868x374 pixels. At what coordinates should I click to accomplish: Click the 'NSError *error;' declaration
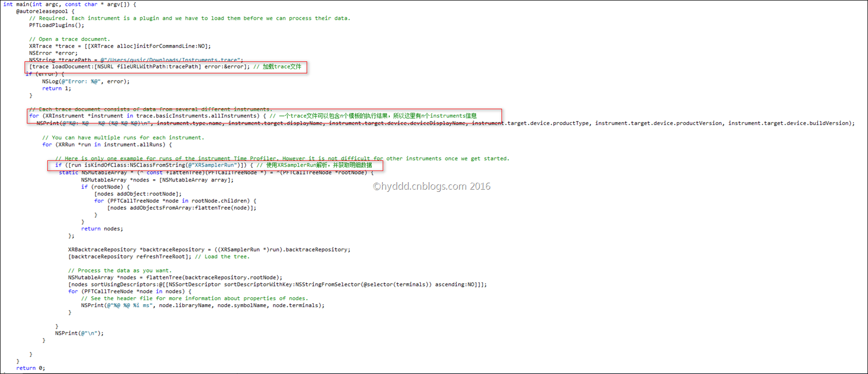(53, 53)
